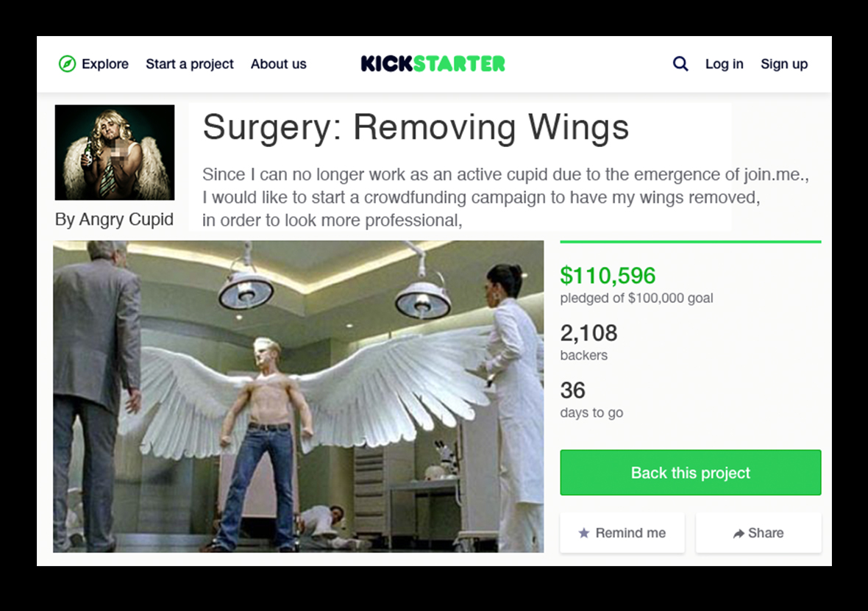Click the Log in link
868x611 pixels.
coord(724,64)
